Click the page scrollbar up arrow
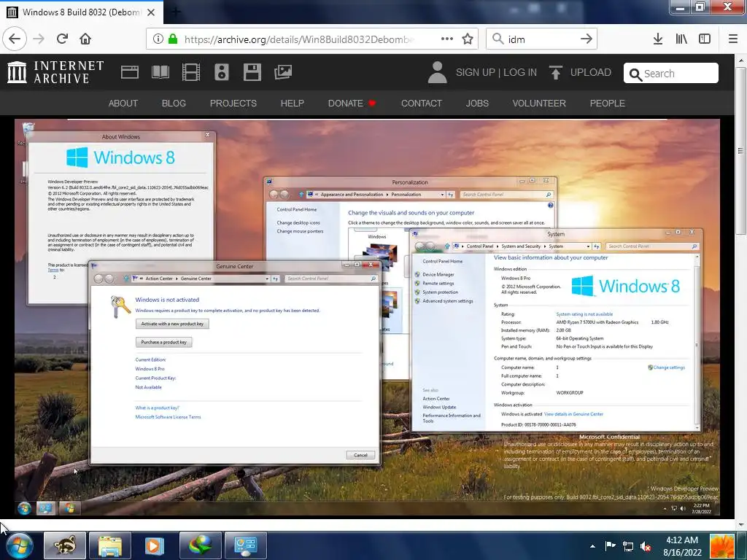Viewport: 747px width, 560px height. tap(741, 61)
